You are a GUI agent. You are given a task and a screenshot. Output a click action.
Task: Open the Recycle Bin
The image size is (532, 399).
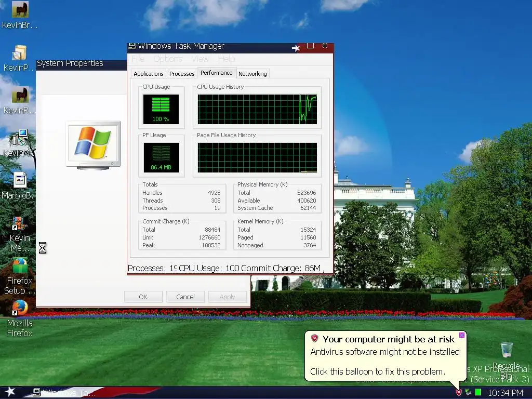pos(506,350)
